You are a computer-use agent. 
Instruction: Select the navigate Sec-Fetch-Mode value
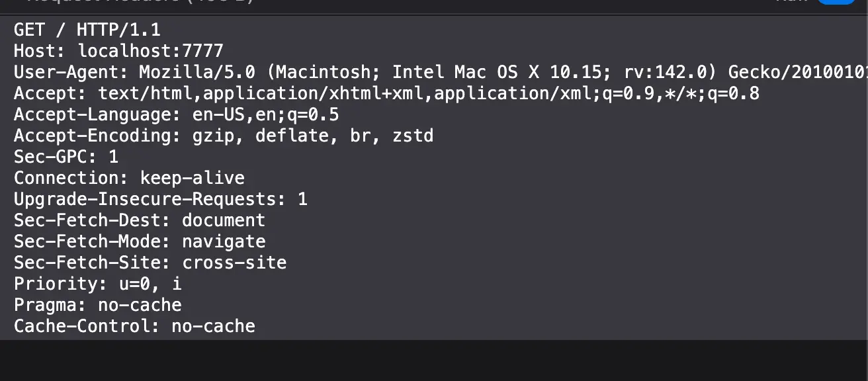pyautogui.click(x=224, y=241)
